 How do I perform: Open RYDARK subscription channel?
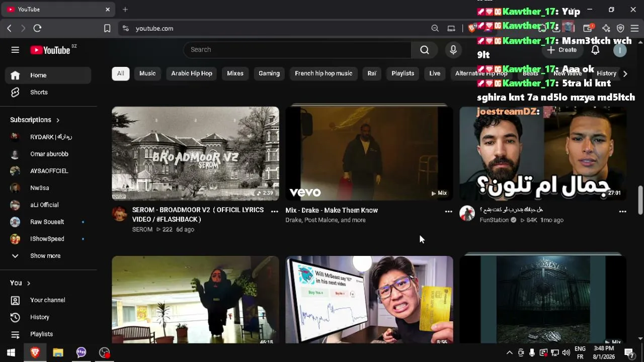pos(48,137)
